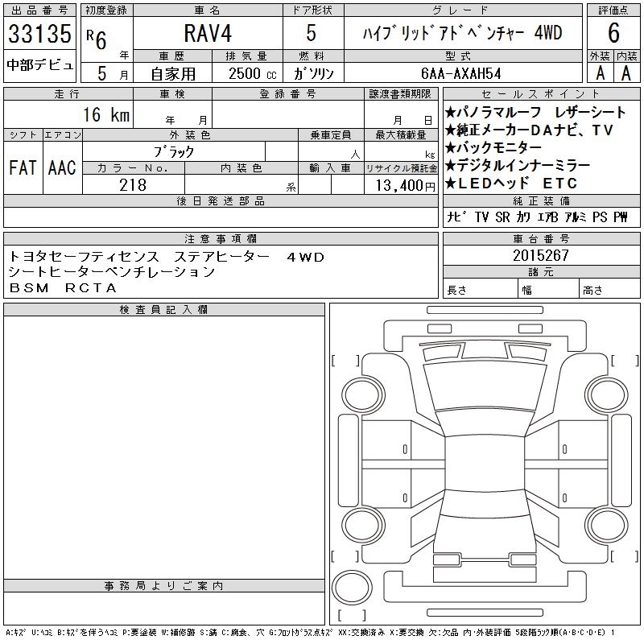This screenshot has width=644, height=644.
Task: Click the hood panel on car diagram
Action: point(485,386)
